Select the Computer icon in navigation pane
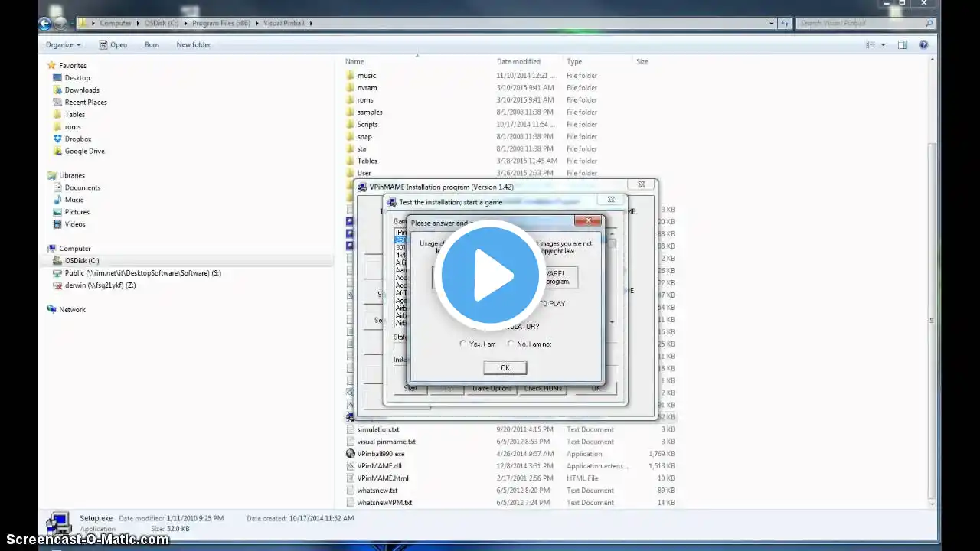This screenshot has width=980, height=551. point(51,249)
